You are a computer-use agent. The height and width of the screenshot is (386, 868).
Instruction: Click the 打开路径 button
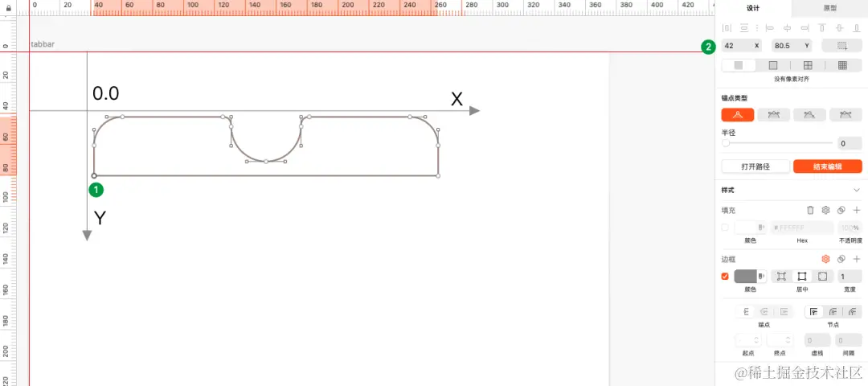(755, 166)
